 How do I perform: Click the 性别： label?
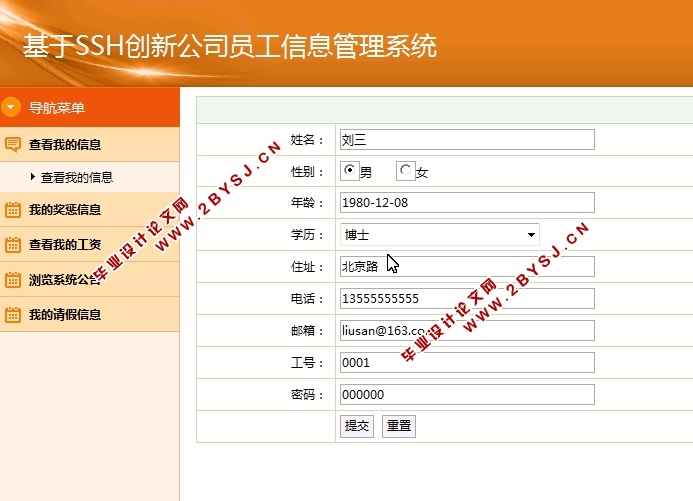(x=307, y=171)
